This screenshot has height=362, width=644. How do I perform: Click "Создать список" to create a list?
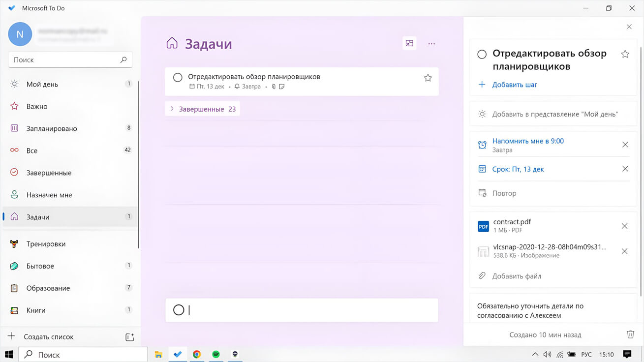pyautogui.click(x=51, y=336)
